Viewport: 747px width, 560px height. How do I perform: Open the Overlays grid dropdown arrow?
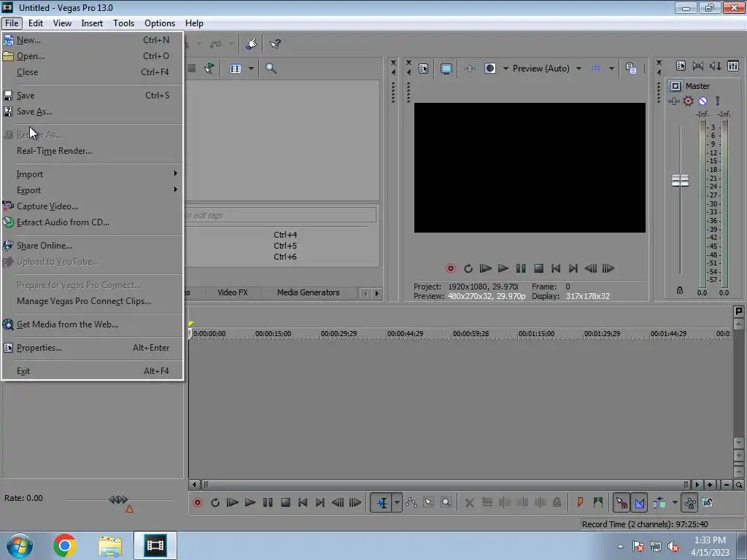[612, 69]
